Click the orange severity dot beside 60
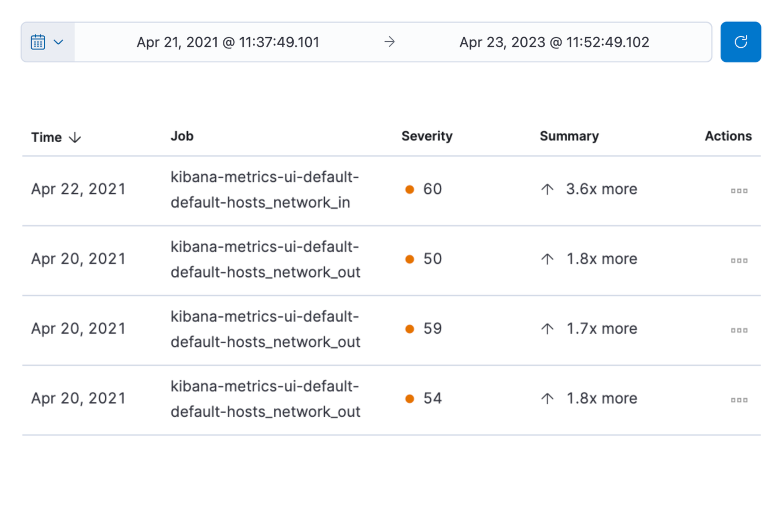 tap(409, 189)
